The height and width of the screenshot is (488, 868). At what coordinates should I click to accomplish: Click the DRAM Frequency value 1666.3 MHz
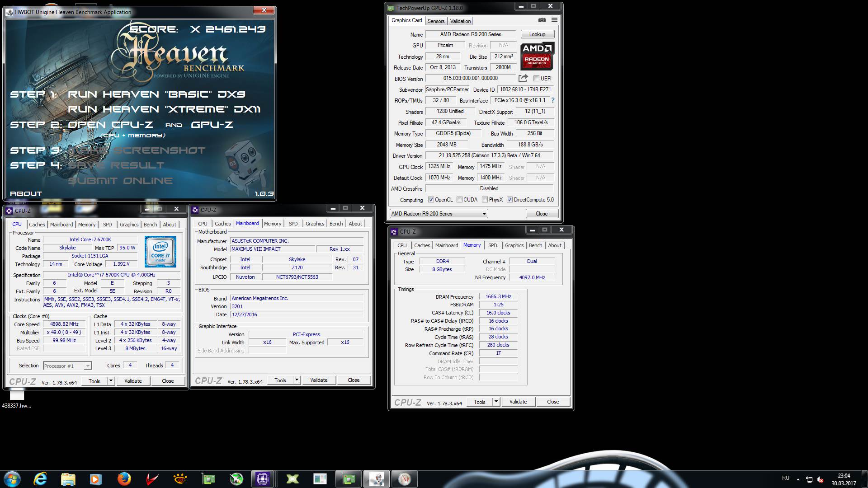pyautogui.click(x=498, y=296)
